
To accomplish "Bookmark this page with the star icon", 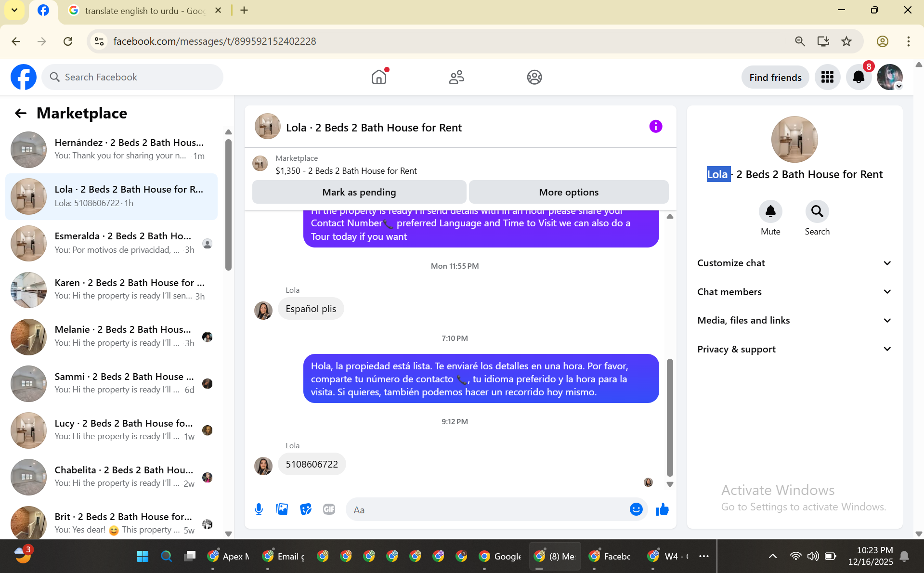I will [846, 41].
